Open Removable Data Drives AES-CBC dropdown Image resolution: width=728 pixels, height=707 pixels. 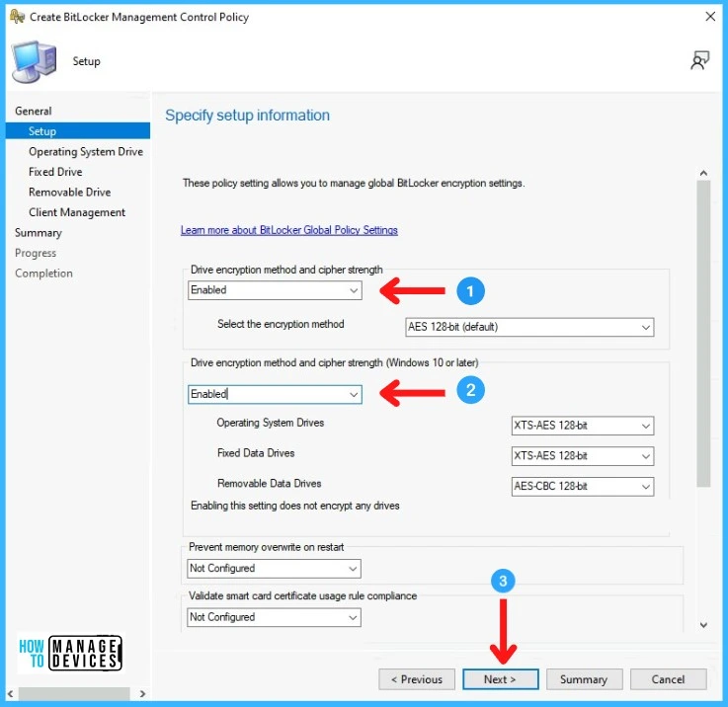583,487
